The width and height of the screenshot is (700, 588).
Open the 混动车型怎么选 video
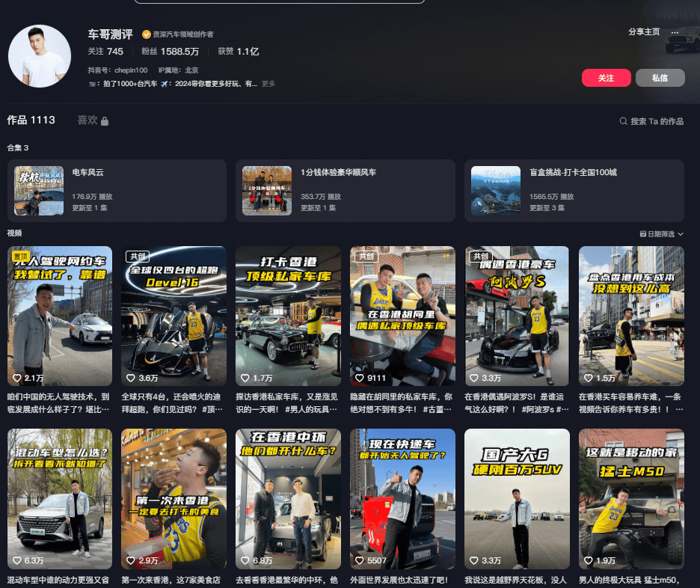[60, 499]
